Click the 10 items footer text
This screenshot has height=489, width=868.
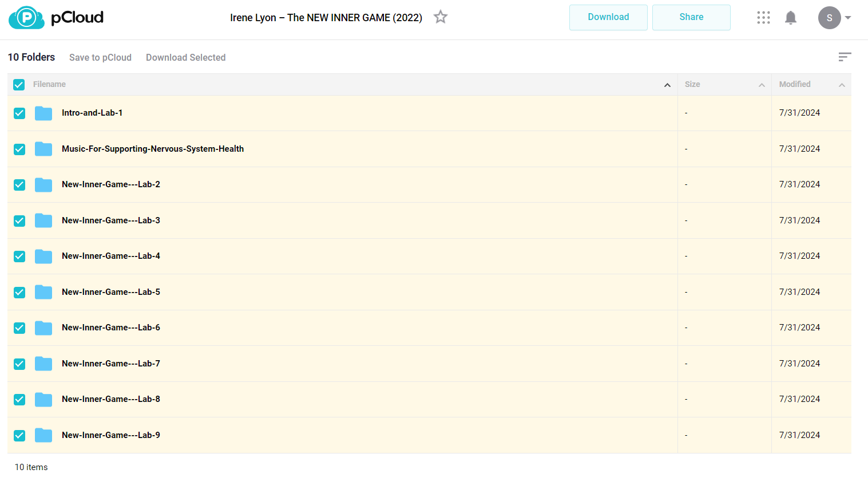pyautogui.click(x=31, y=467)
